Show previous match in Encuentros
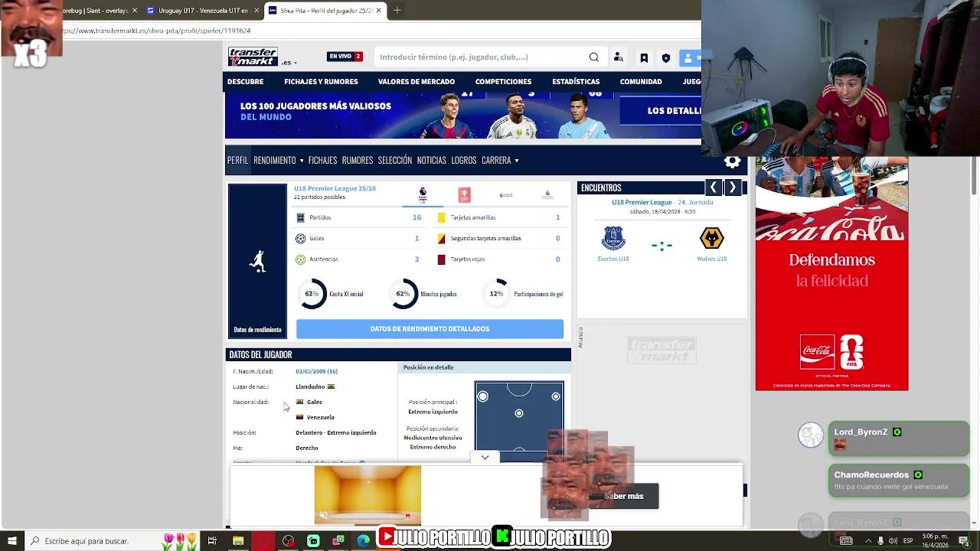The height and width of the screenshot is (551, 980). [x=714, y=187]
